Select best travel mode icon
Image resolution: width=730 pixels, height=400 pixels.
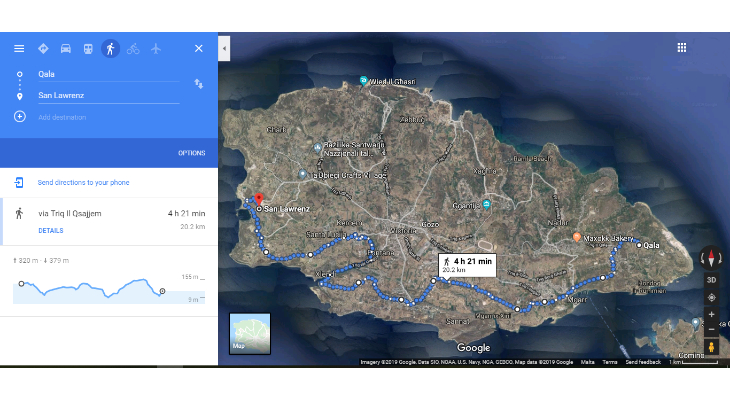(43, 48)
